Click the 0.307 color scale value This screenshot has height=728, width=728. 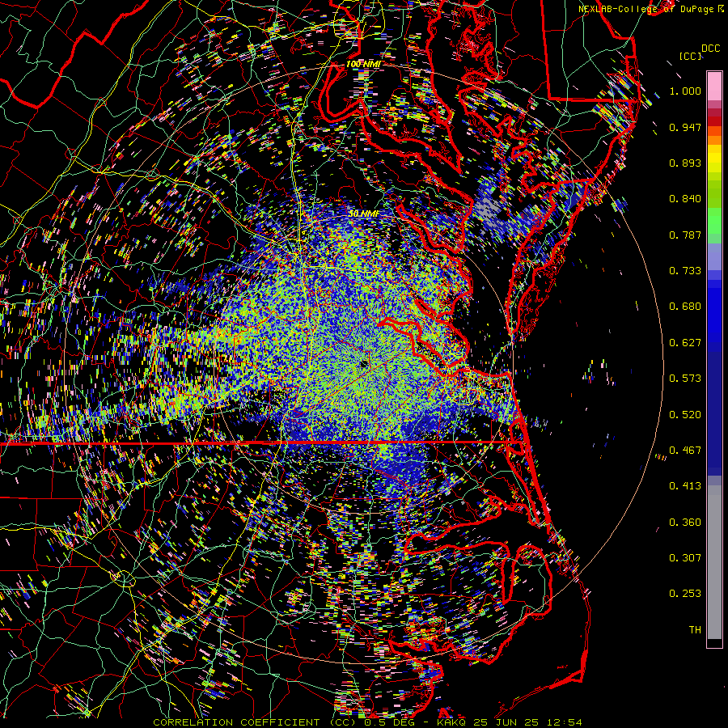tap(685, 558)
